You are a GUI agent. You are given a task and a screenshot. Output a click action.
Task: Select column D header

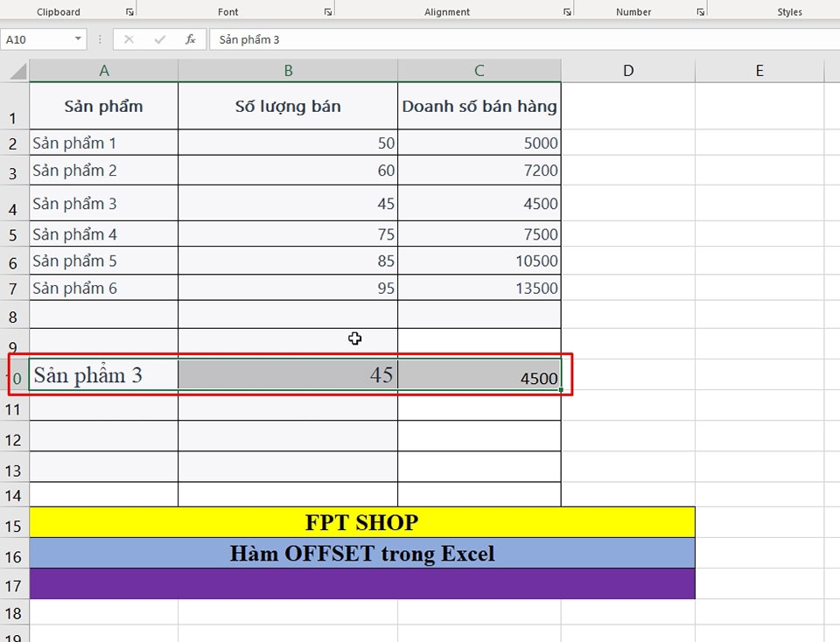pyautogui.click(x=628, y=71)
